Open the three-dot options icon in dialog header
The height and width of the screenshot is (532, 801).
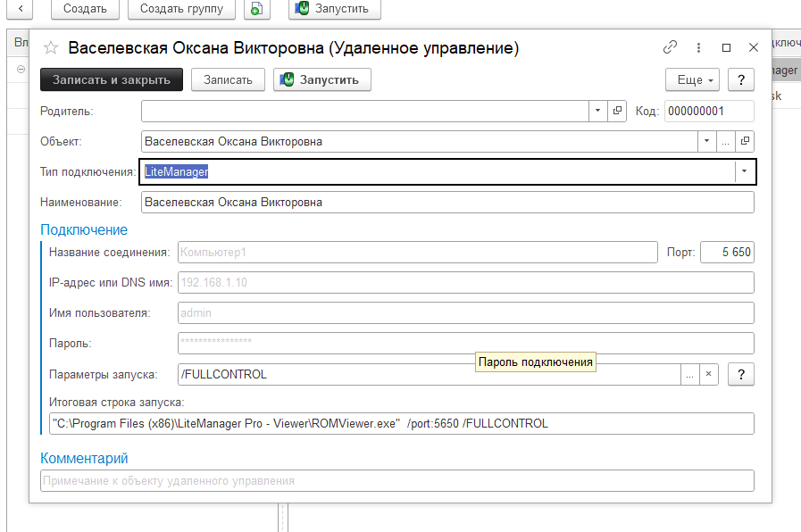point(698,47)
